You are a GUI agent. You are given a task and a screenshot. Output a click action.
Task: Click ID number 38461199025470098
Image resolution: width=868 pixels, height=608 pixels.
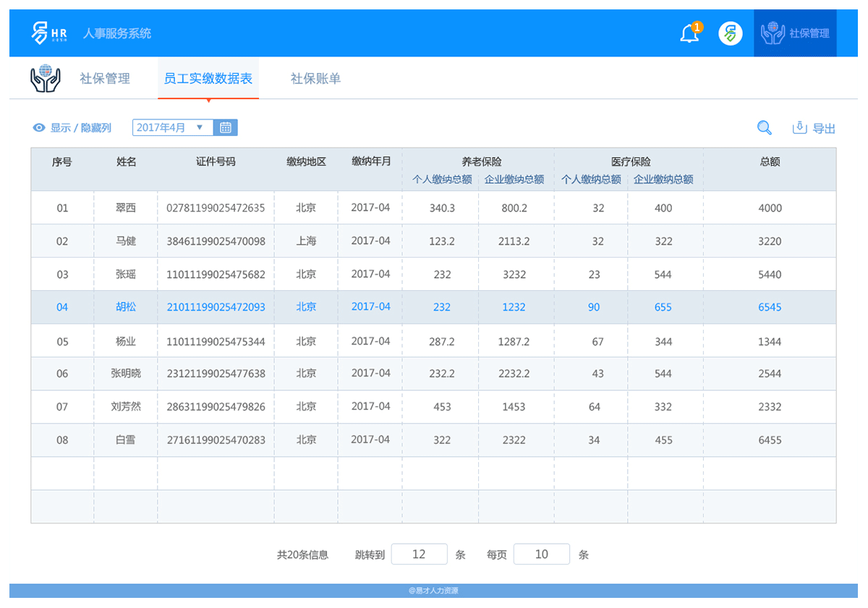click(216, 242)
